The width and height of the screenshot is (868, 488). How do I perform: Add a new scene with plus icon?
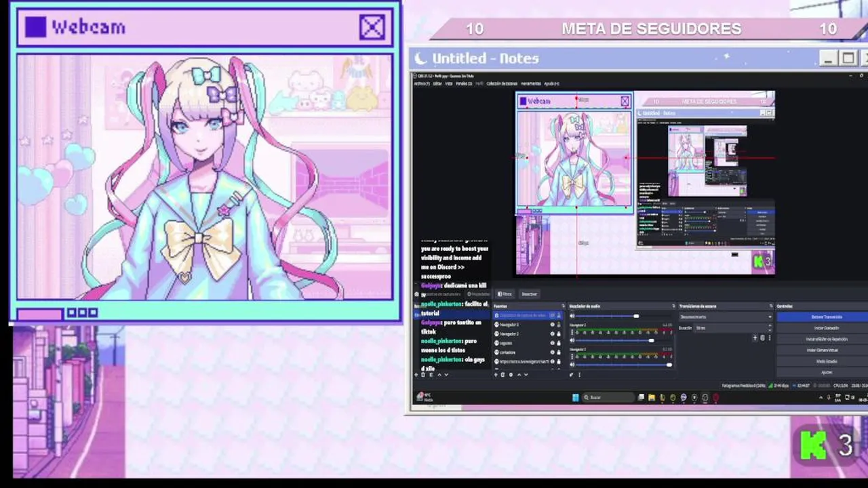coord(416,375)
